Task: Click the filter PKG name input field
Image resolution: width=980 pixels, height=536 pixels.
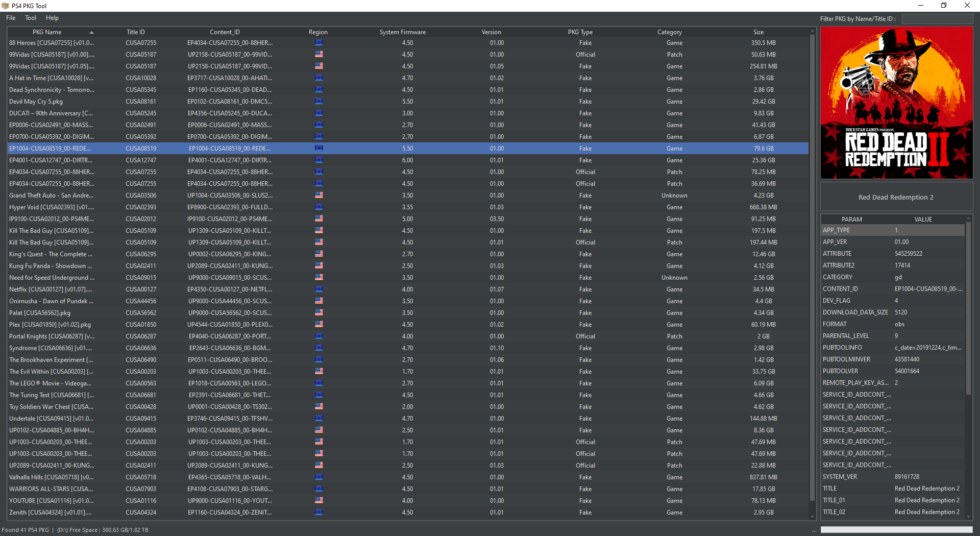Action: [937, 19]
